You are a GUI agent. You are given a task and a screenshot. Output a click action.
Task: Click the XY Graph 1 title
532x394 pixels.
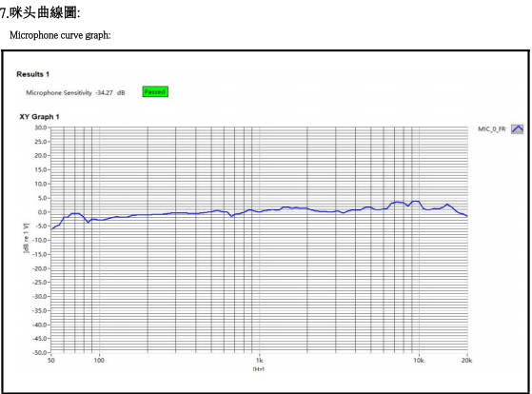click(x=39, y=117)
